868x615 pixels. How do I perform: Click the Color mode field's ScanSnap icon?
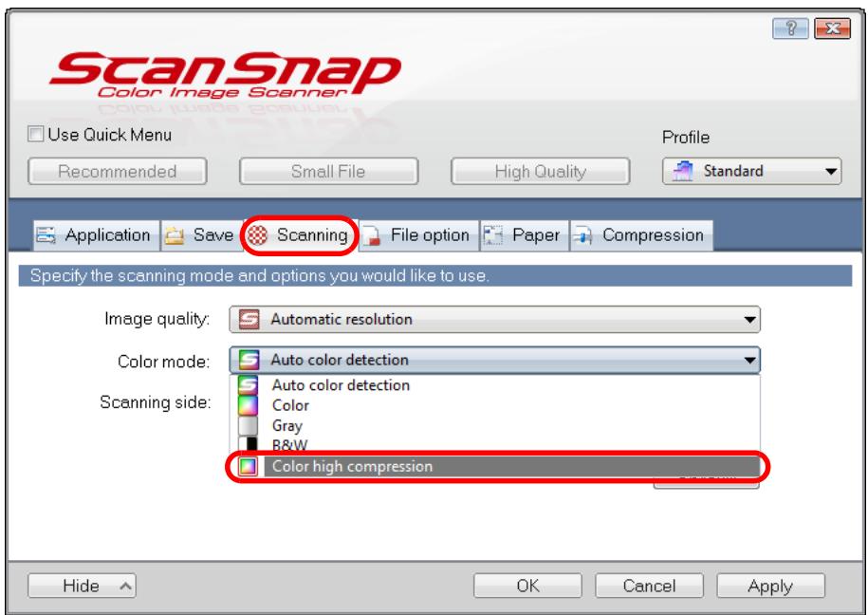249,360
